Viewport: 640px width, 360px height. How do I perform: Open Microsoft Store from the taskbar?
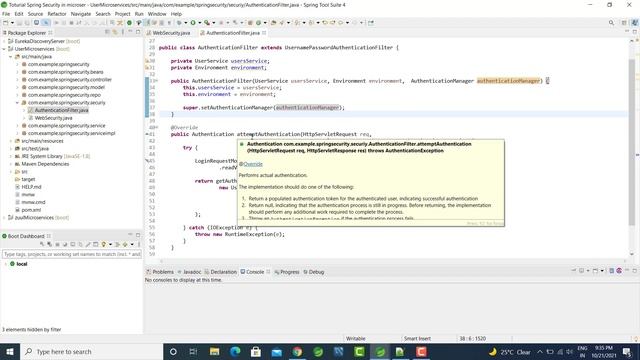[x=256, y=351]
